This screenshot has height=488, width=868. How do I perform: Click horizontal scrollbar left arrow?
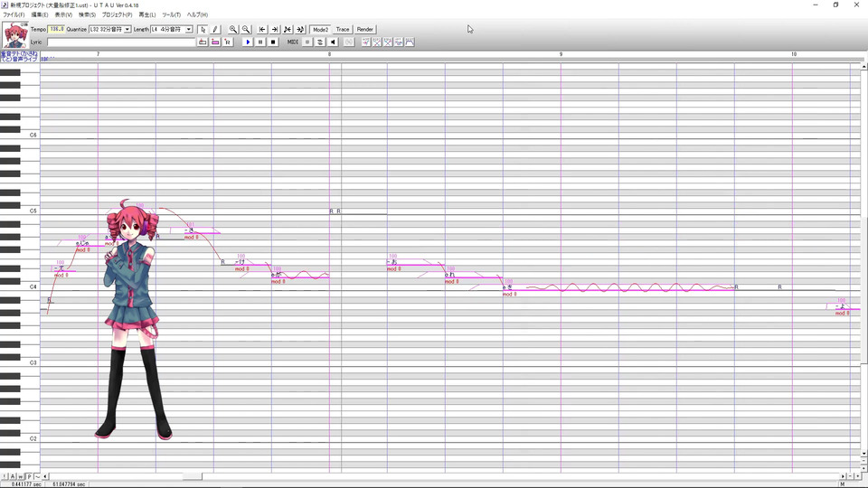[x=45, y=476]
